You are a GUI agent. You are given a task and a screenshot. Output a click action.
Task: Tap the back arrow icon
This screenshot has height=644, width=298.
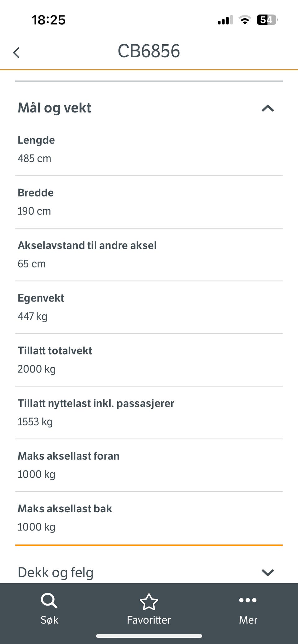tap(16, 52)
